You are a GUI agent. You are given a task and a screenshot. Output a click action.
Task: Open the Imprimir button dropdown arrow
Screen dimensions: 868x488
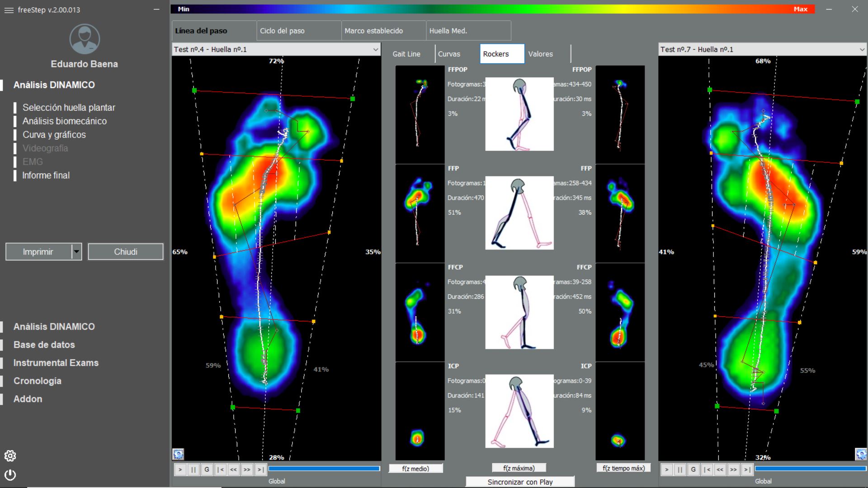coord(76,252)
